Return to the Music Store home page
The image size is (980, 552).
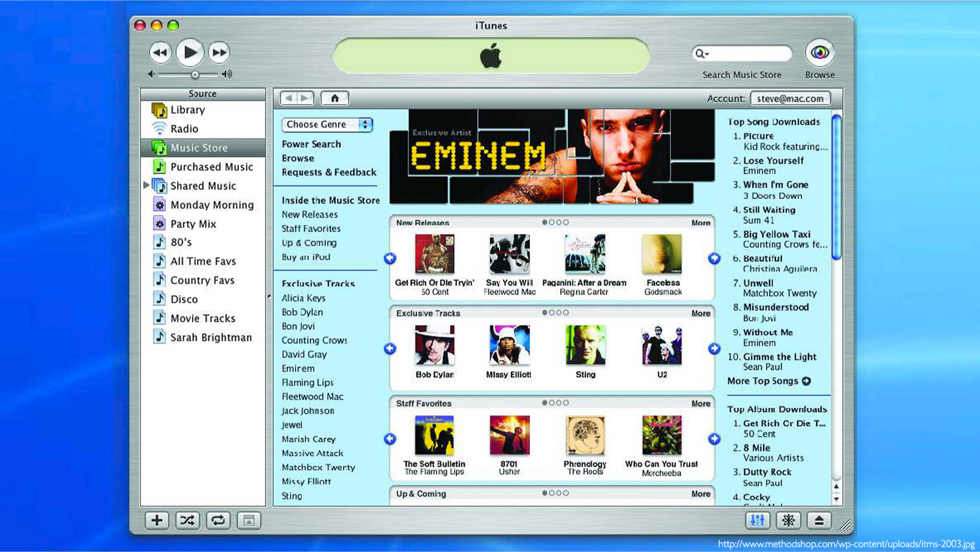(335, 98)
